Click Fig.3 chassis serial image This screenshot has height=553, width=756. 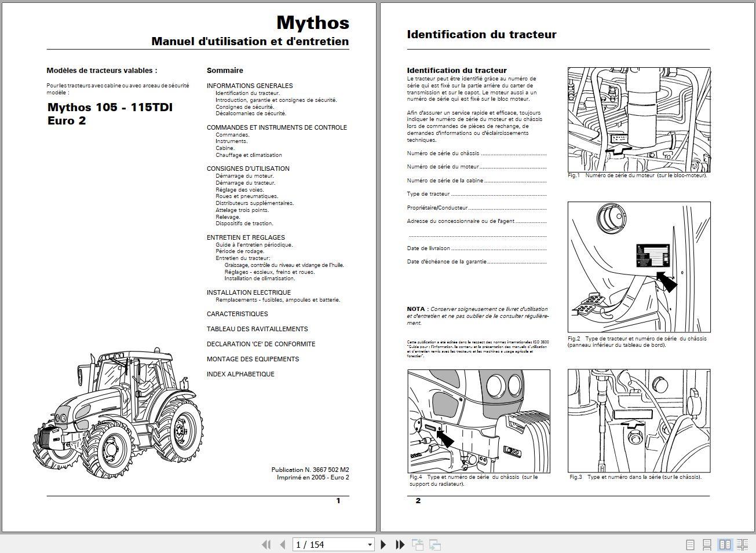click(x=639, y=420)
